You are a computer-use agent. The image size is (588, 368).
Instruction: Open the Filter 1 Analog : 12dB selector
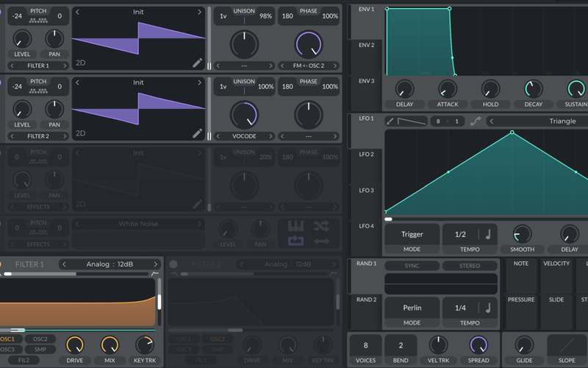pyautogui.click(x=109, y=264)
